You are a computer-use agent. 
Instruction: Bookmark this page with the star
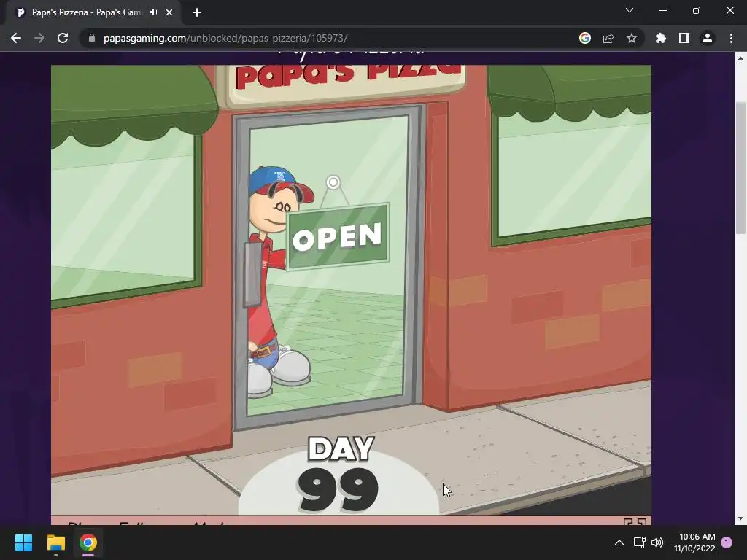632,38
